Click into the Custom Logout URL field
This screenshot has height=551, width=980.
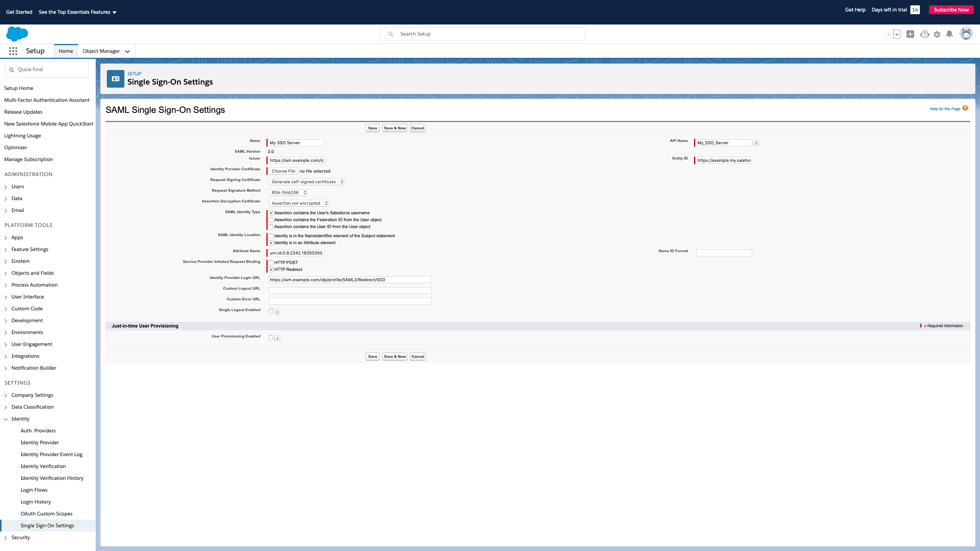(350, 290)
